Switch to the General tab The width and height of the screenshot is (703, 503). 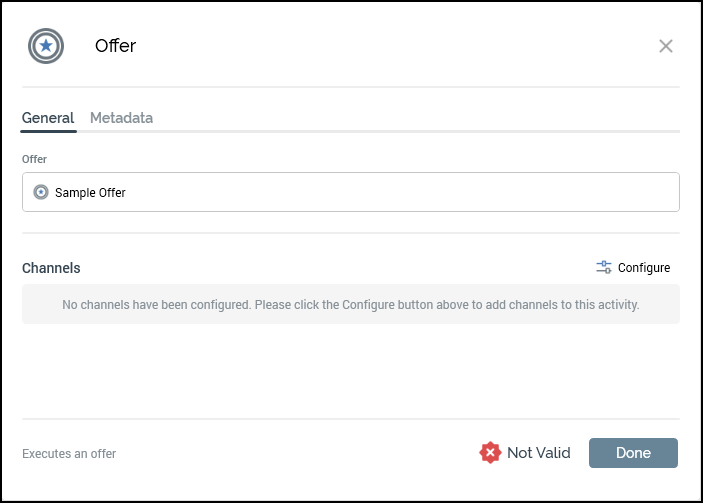pos(48,118)
